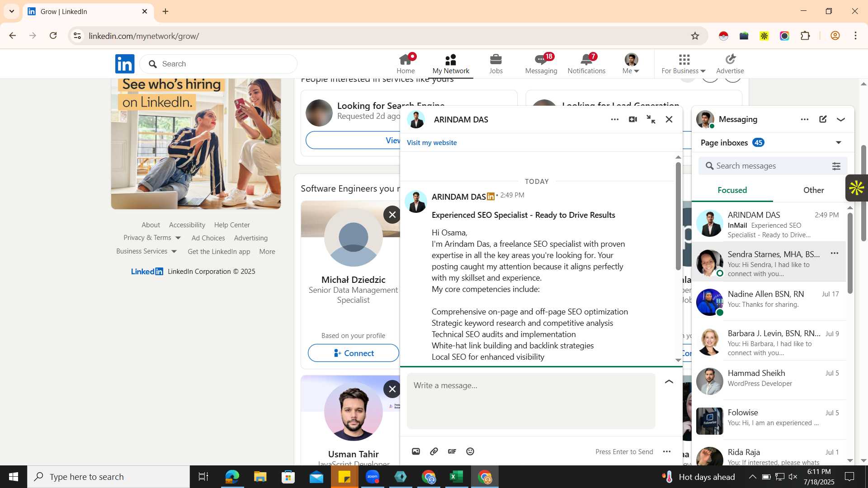Viewport: 868px width, 488px height.
Task: Open the browser tab search dropdown
Action: click(x=12, y=11)
